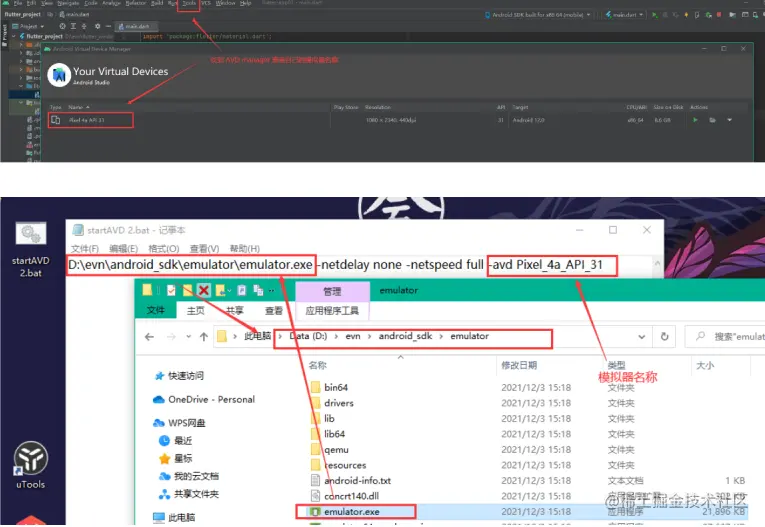Click the red X delete icon in Explorer quick toolbar

[x=203, y=290]
